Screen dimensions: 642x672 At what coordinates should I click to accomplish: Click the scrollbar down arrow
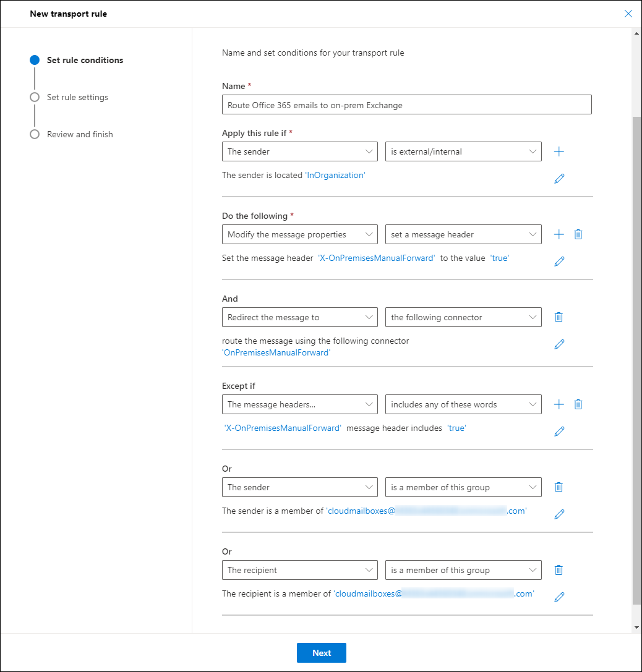pyautogui.click(x=636, y=627)
